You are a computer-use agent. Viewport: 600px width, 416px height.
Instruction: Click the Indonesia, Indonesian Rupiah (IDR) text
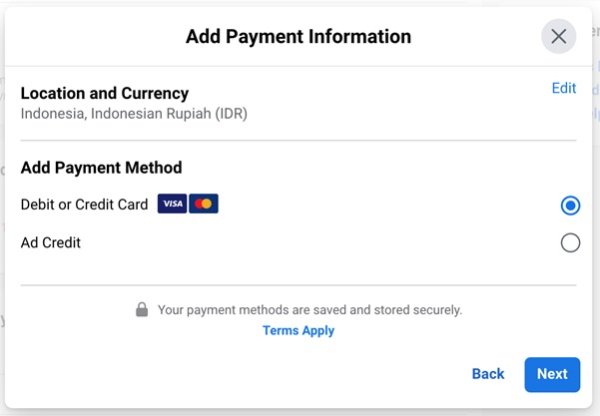click(x=134, y=114)
